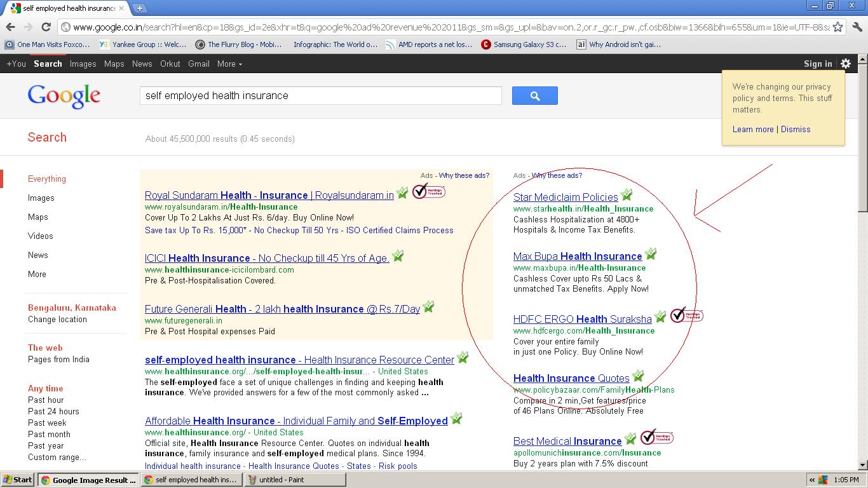
Task: Click the 1:05 PM taskbar clock
Action: pos(846,480)
